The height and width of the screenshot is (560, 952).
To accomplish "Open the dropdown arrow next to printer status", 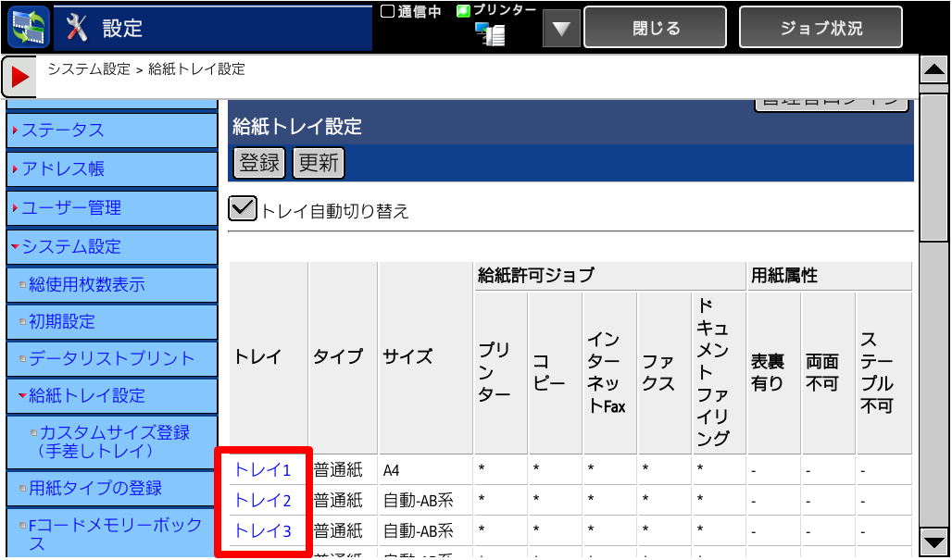I will coord(559,29).
